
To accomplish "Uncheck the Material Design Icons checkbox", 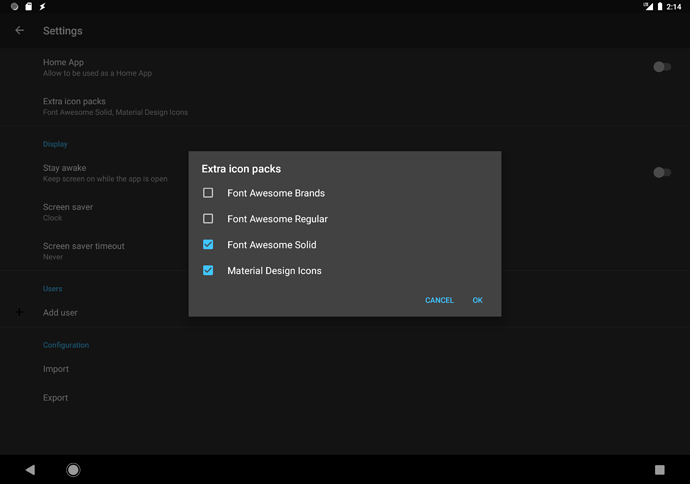I will pos(208,271).
